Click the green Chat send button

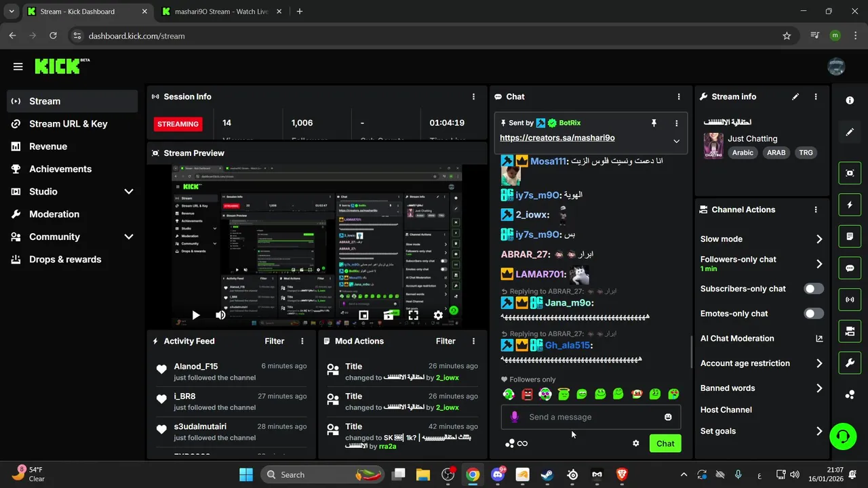pos(665,444)
